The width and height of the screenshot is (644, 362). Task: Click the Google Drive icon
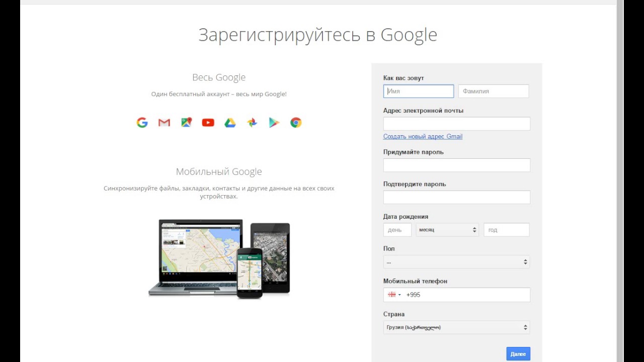[230, 123]
